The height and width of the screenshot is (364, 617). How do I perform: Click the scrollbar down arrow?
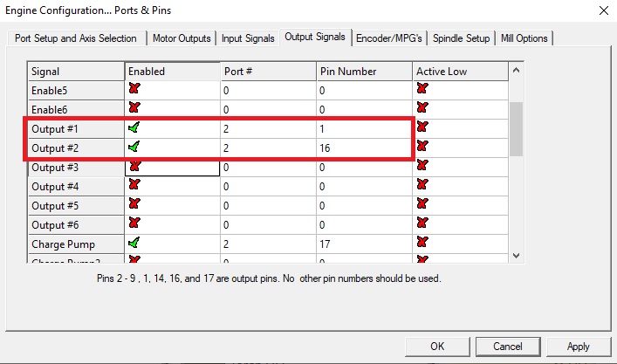[x=517, y=256]
